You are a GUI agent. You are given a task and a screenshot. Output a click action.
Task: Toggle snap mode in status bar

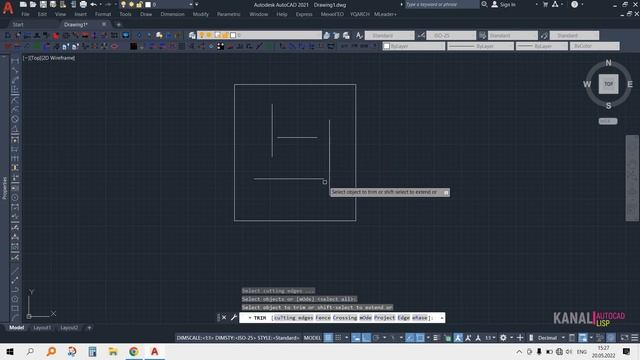click(x=338, y=338)
